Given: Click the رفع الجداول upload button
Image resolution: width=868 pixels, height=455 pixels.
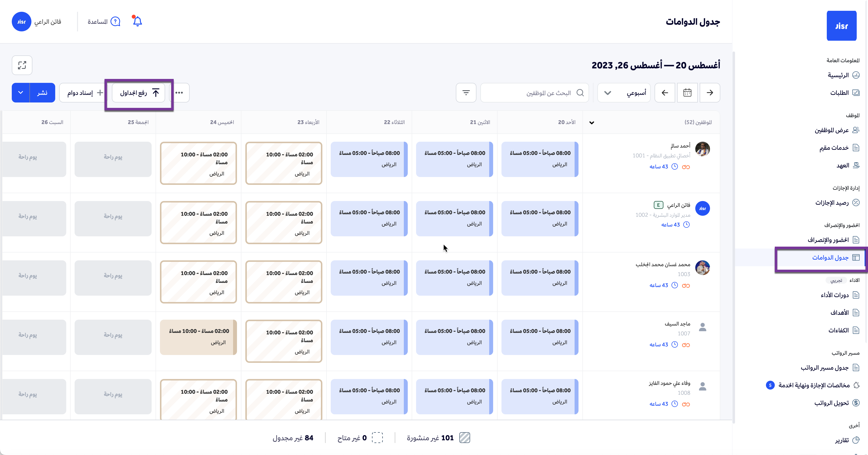Looking at the screenshot, I should click(x=138, y=93).
